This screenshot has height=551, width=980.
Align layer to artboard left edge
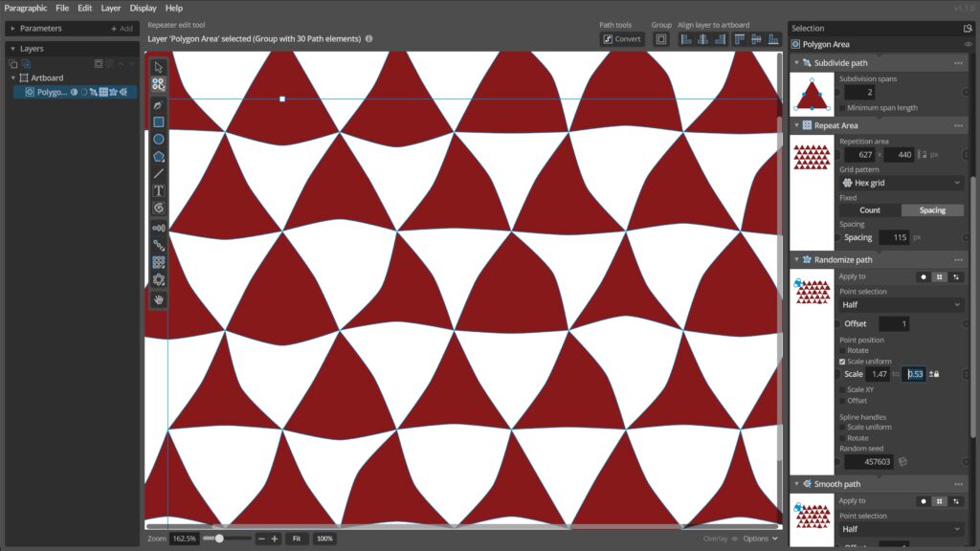(685, 39)
